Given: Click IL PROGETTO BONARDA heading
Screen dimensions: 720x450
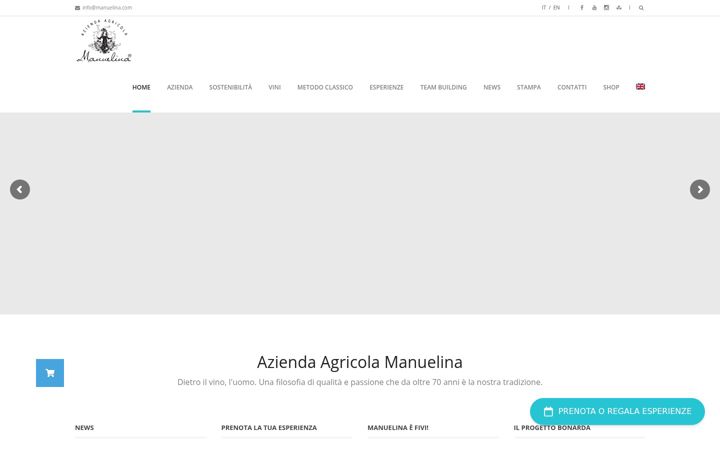Looking at the screenshot, I should point(552,428).
